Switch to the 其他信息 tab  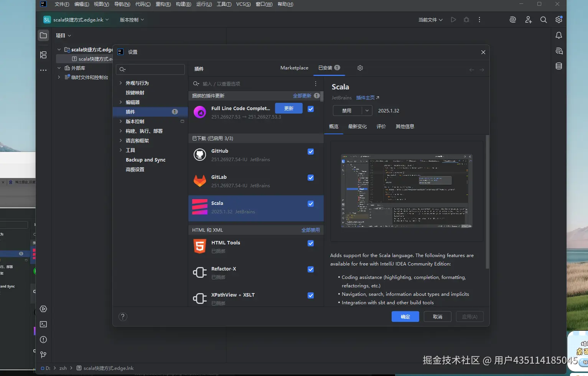click(x=405, y=127)
